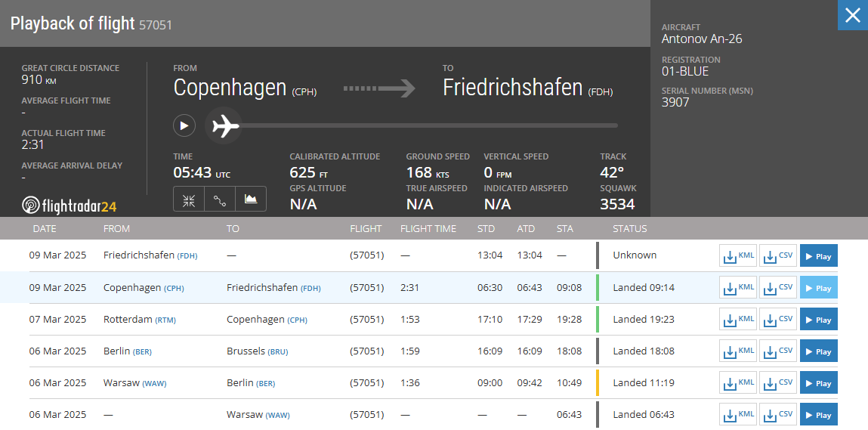This screenshot has width=868, height=430.
Task: Click the center-on-aircraft arrows icon
Action: coord(189,199)
